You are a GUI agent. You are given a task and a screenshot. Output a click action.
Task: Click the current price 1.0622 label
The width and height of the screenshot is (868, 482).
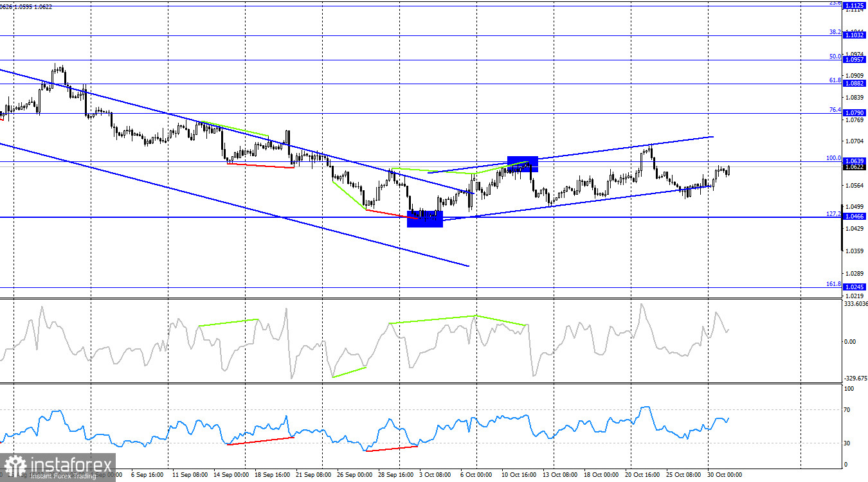pos(854,167)
